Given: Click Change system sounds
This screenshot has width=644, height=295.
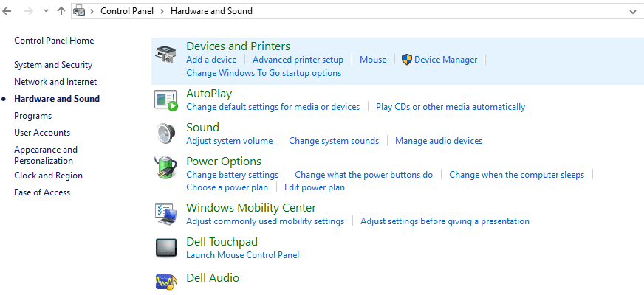Looking at the screenshot, I should pyautogui.click(x=334, y=141).
